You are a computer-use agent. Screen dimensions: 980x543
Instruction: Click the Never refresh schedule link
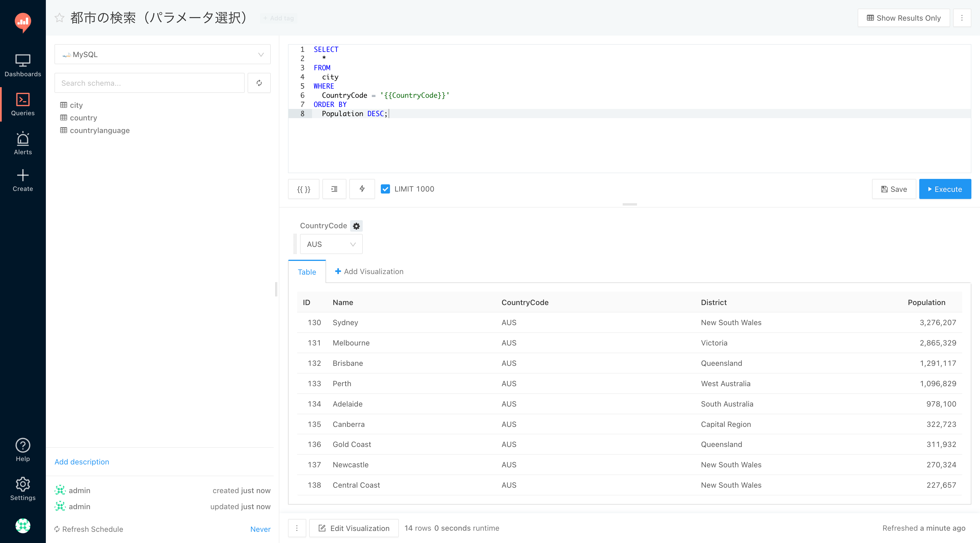point(260,529)
